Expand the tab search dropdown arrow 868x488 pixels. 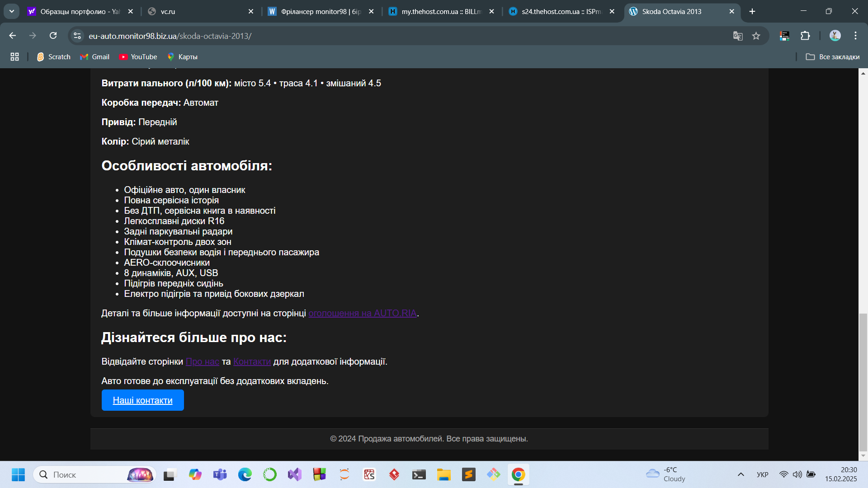12,11
